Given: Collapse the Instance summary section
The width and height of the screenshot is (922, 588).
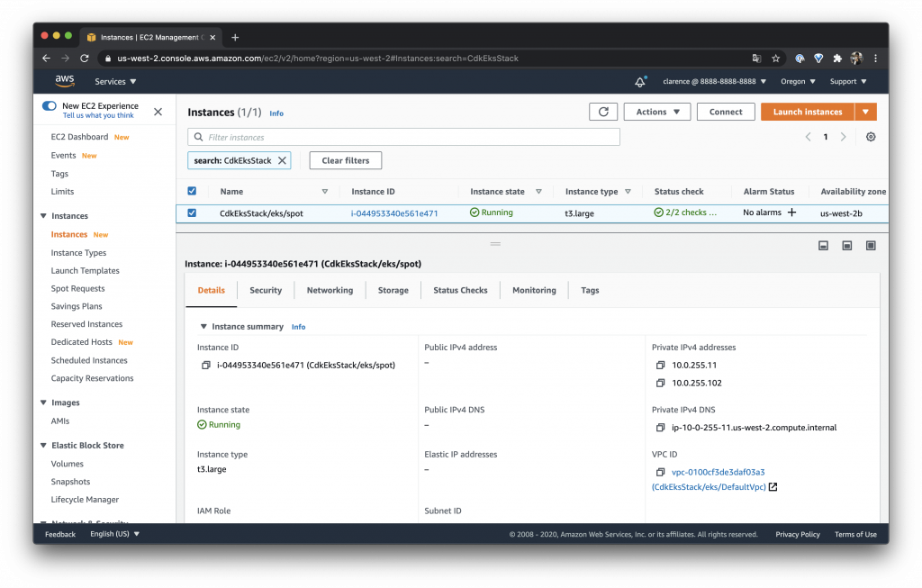Looking at the screenshot, I should (203, 326).
